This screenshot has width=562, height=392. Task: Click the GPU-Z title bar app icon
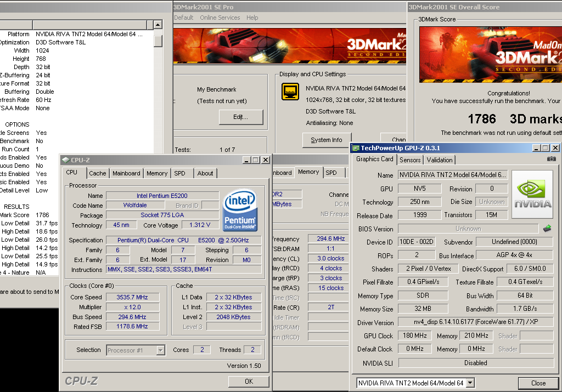point(356,148)
